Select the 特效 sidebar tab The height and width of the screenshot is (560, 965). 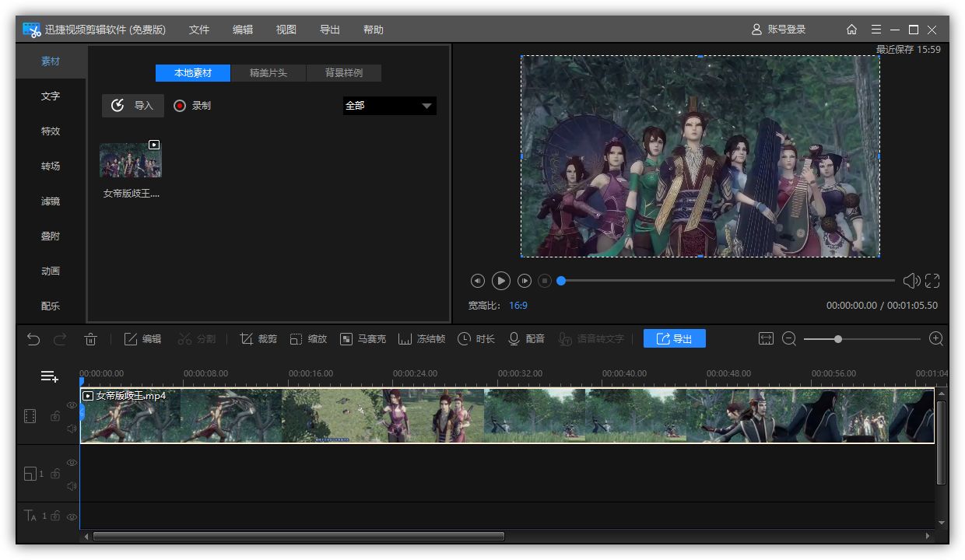click(51, 131)
